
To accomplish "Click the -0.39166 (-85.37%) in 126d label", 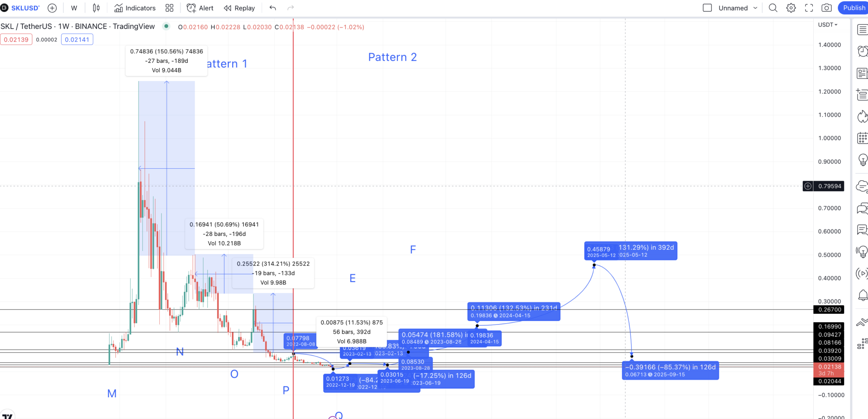I will point(670,370).
